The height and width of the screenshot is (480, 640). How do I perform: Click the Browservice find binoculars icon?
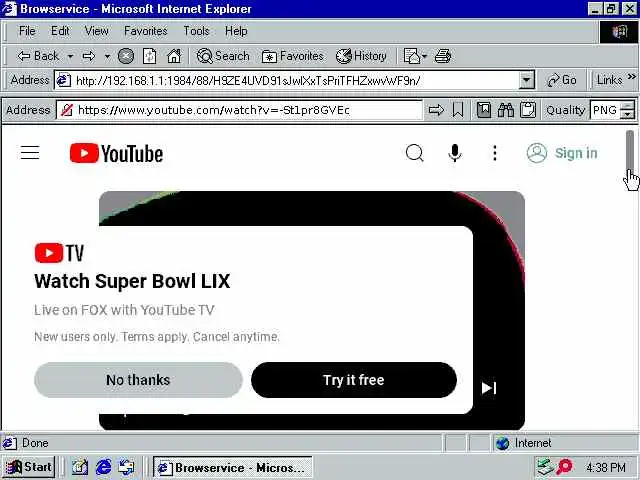[506, 110]
